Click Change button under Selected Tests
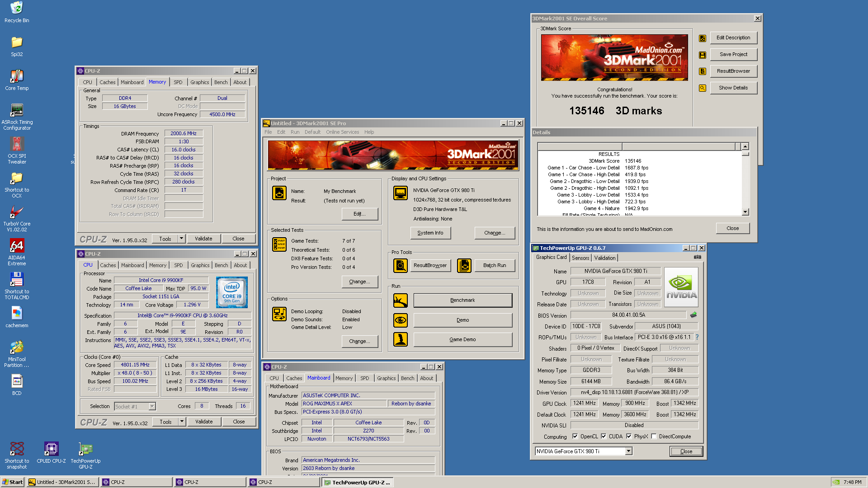The height and width of the screenshot is (488, 868). point(359,282)
